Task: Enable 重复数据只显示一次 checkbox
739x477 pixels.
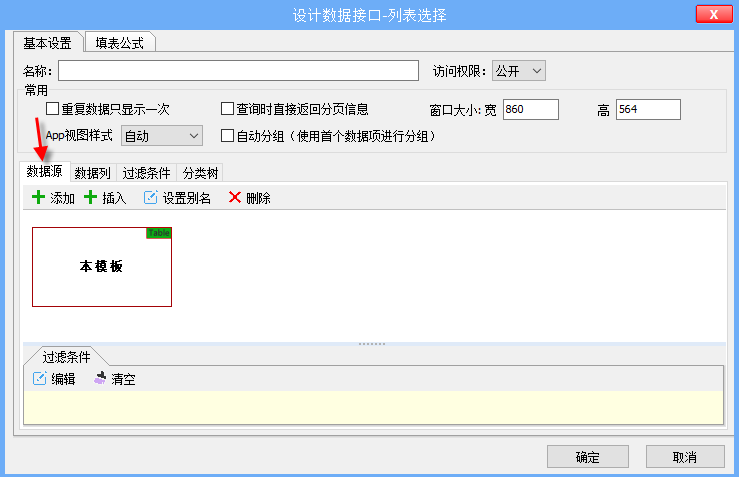Action: 52,109
